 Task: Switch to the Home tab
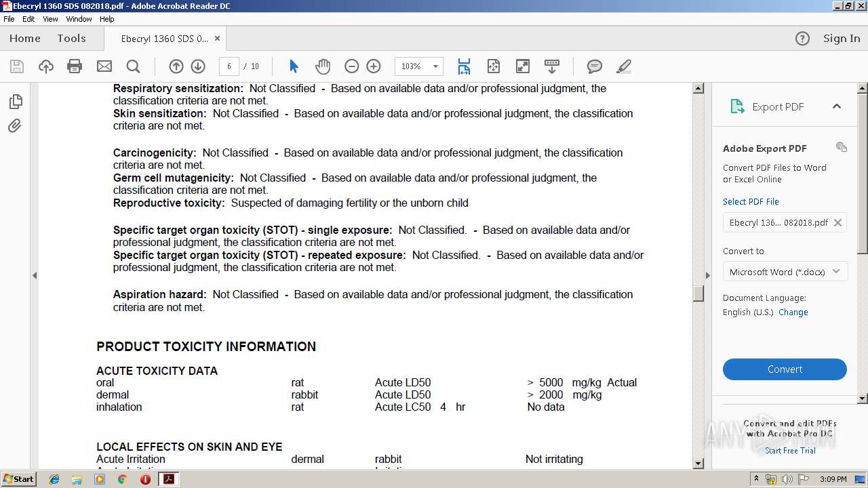click(x=25, y=39)
